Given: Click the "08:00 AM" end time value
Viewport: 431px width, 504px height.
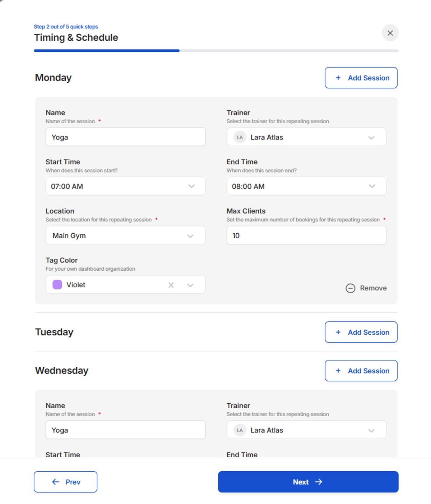Looking at the screenshot, I should click(248, 186).
